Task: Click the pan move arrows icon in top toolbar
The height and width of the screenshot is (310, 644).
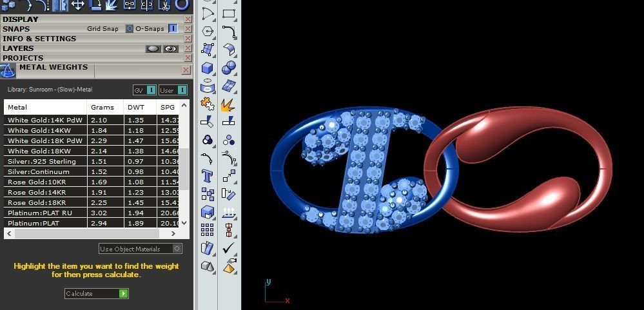Action: (x=77, y=5)
